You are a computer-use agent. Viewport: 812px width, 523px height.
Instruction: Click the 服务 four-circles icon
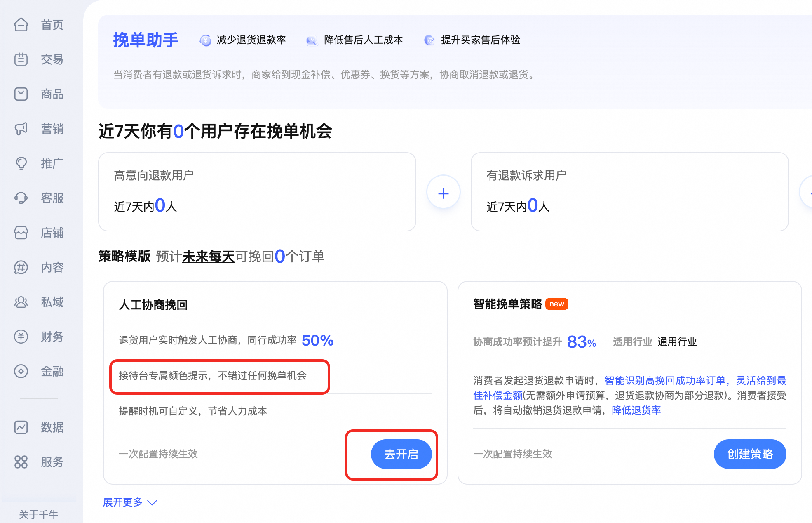tap(21, 462)
